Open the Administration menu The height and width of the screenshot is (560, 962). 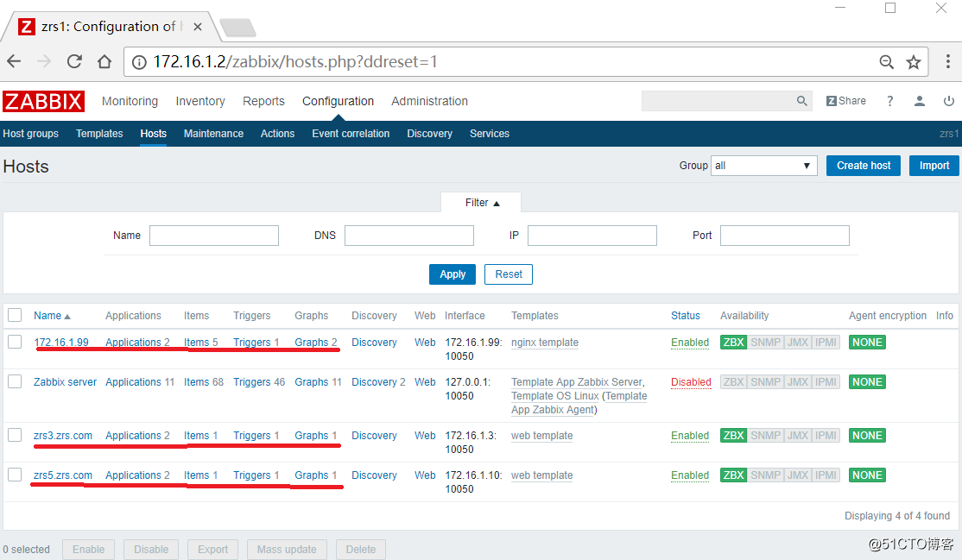pos(429,101)
